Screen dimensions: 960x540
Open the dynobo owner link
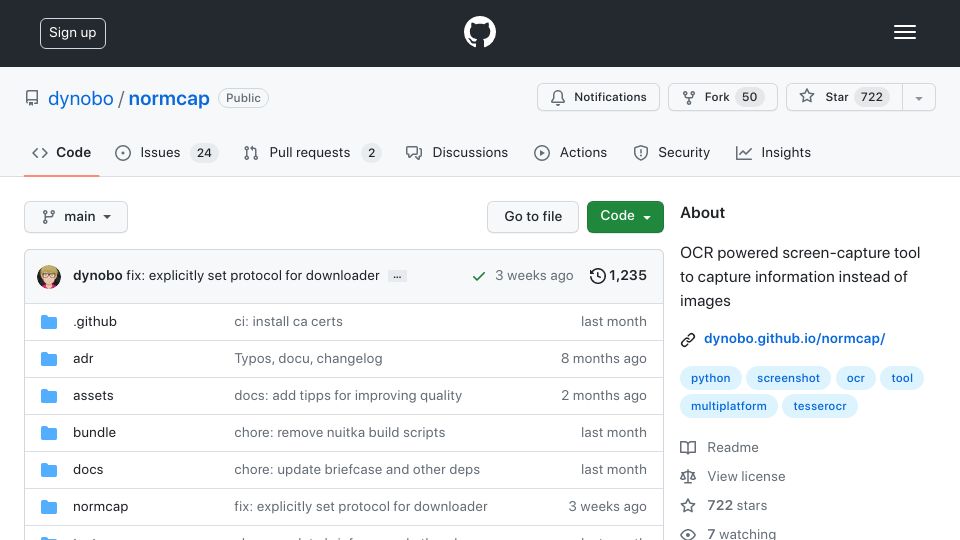click(81, 98)
